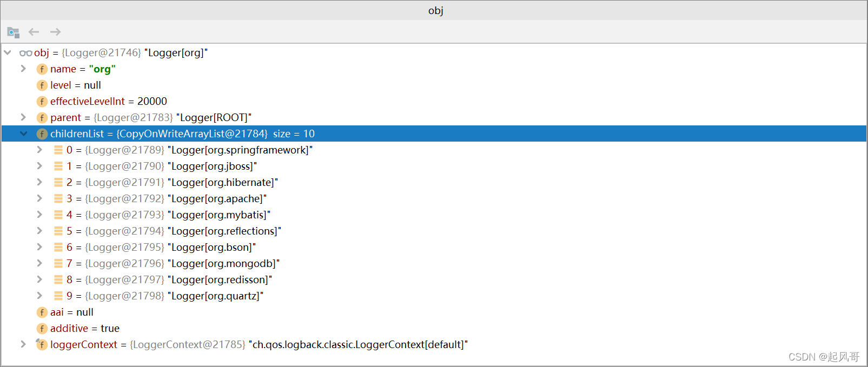868x367 pixels.
Task: Expand element 3 org.apache
Action: (39, 198)
